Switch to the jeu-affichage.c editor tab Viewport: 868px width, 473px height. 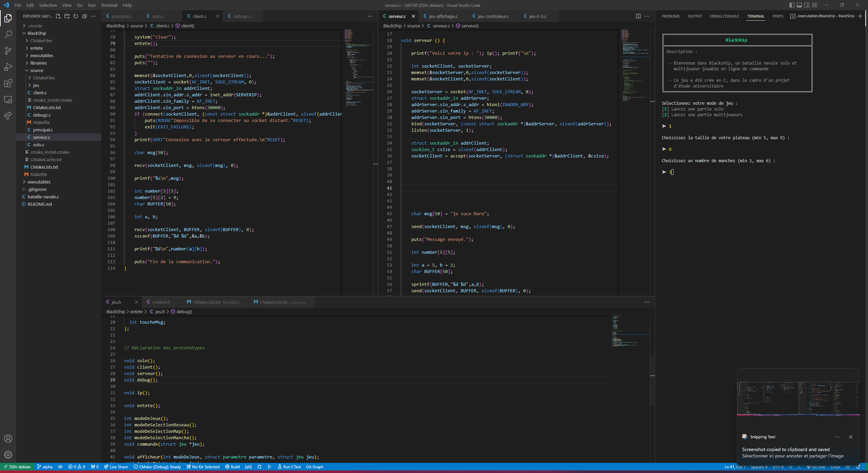pos(443,16)
